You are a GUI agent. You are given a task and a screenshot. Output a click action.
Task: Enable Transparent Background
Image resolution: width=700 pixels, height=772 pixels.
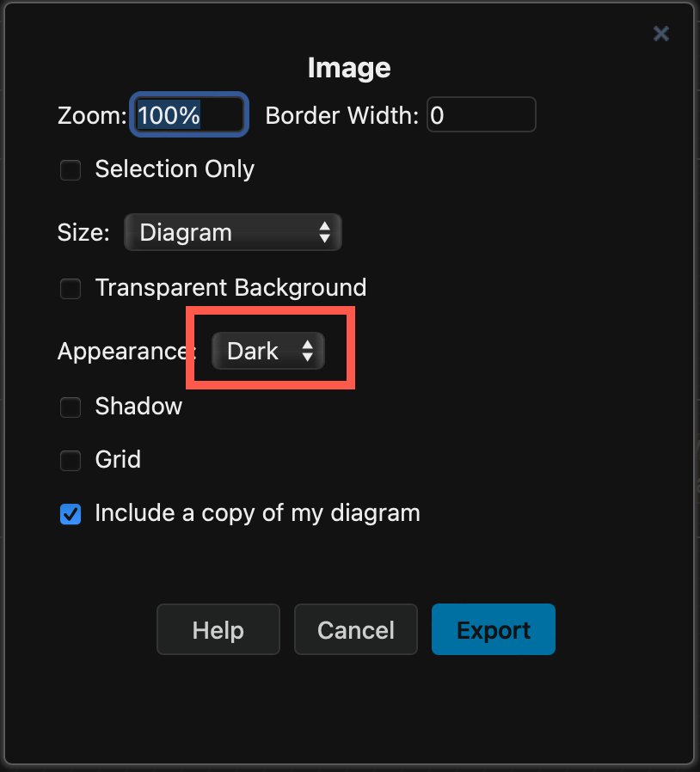tap(70, 289)
